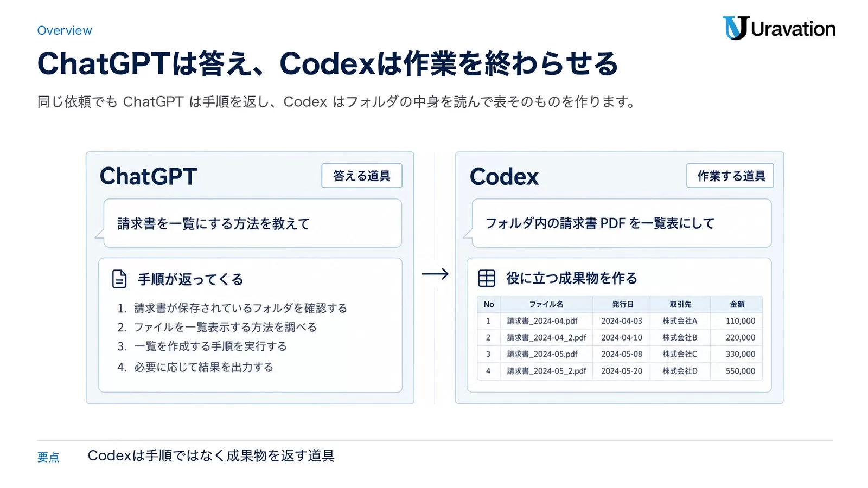Click date cell 2024-05-08
Viewport: 868px width, 488px height.
pyautogui.click(x=622, y=354)
